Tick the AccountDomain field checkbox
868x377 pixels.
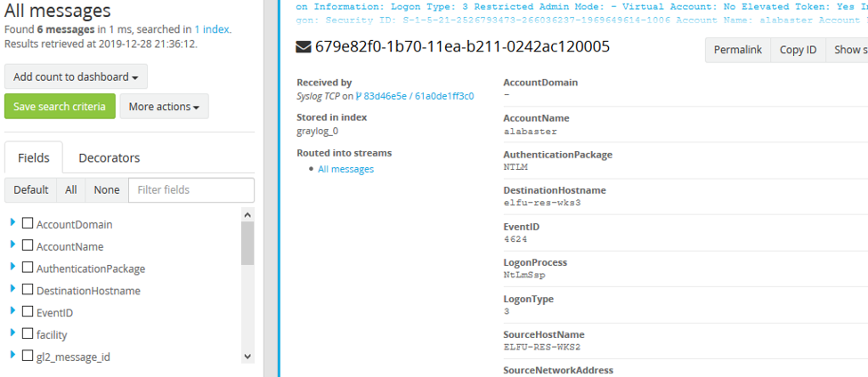(x=28, y=224)
